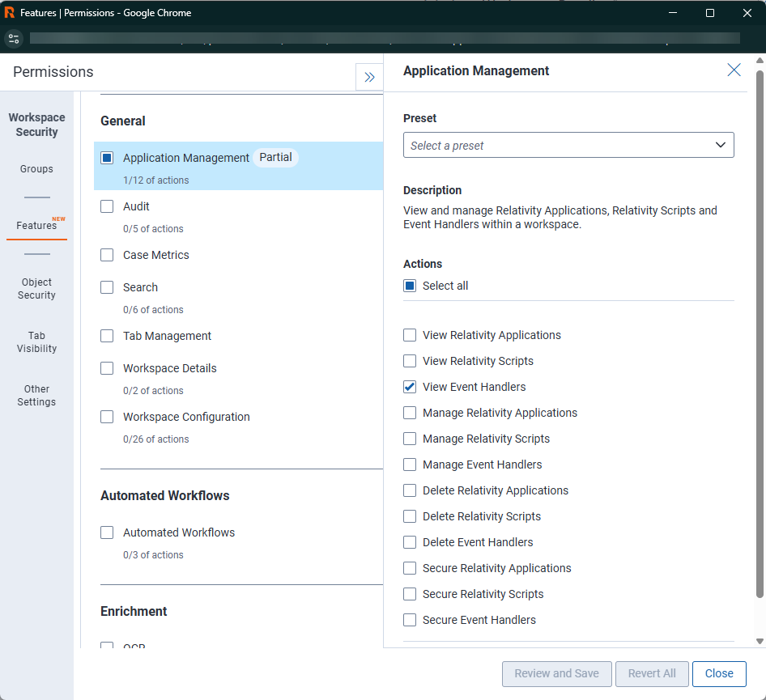Check Manage Relativity Applications
This screenshot has height=700, width=766.
pos(410,413)
